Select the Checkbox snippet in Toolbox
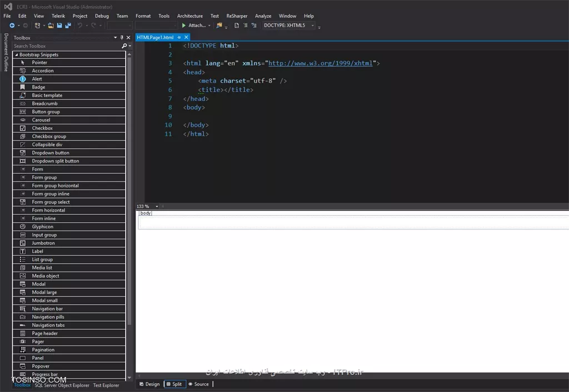Image resolution: width=569 pixels, height=392 pixels. point(69,128)
